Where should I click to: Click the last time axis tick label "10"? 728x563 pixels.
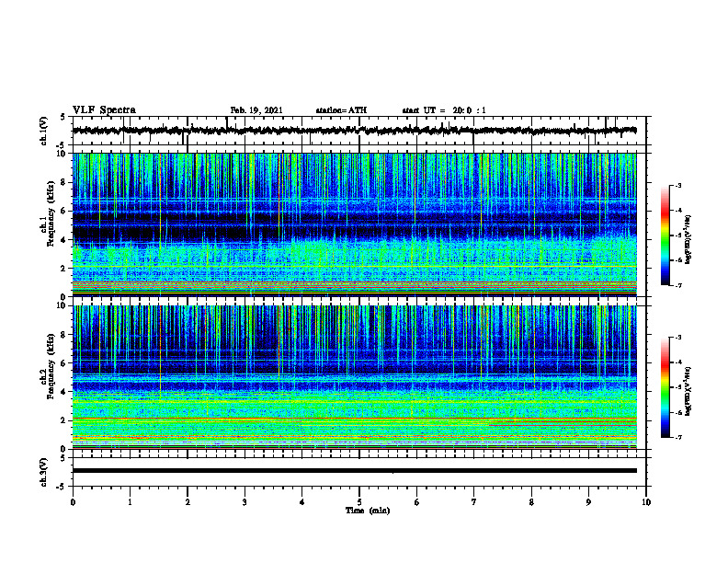click(646, 502)
